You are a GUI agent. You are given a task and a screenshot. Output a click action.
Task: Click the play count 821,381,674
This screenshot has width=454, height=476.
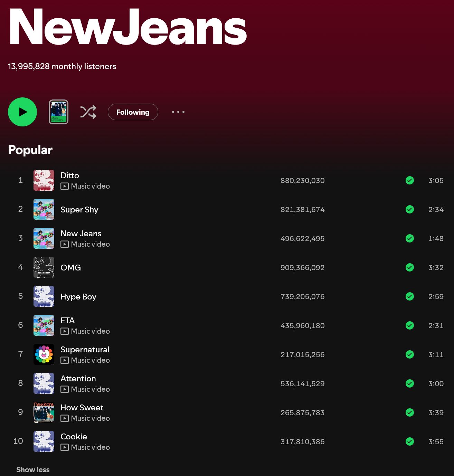tap(303, 209)
